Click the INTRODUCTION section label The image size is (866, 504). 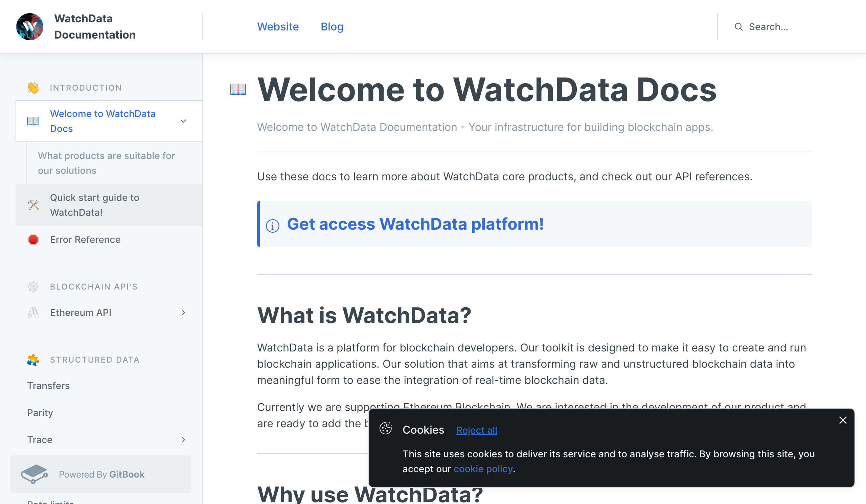(86, 88)
